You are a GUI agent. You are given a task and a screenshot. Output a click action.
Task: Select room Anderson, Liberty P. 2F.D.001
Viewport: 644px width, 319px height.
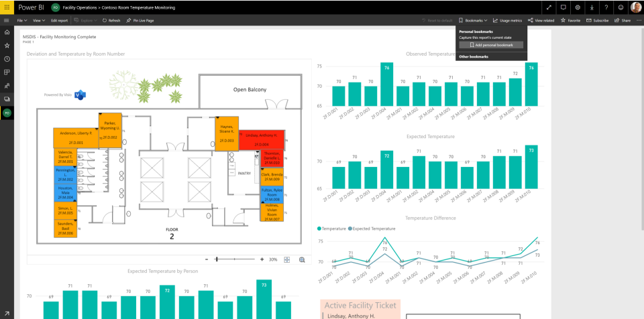(76, 137)
